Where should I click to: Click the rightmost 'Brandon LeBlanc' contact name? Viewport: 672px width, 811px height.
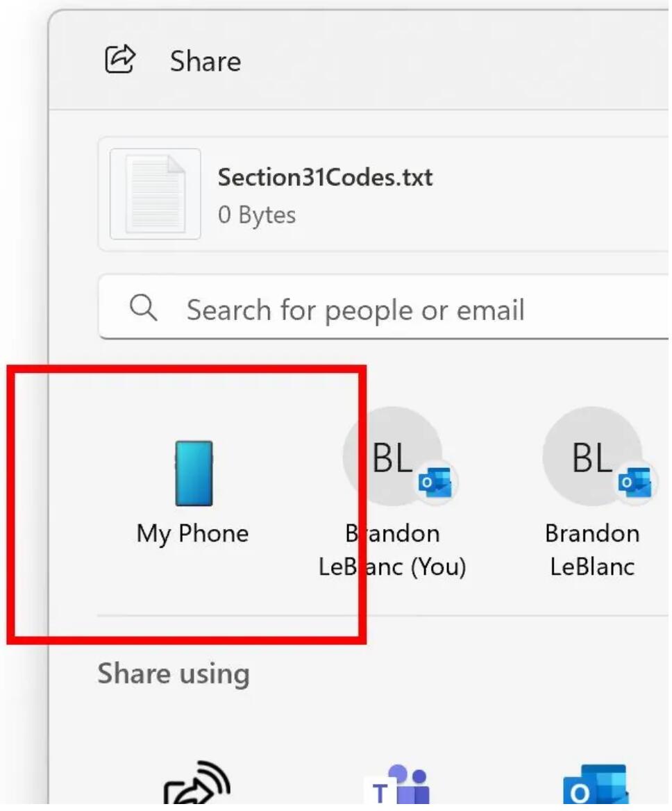pyautogui.click(x=592, y=550)
